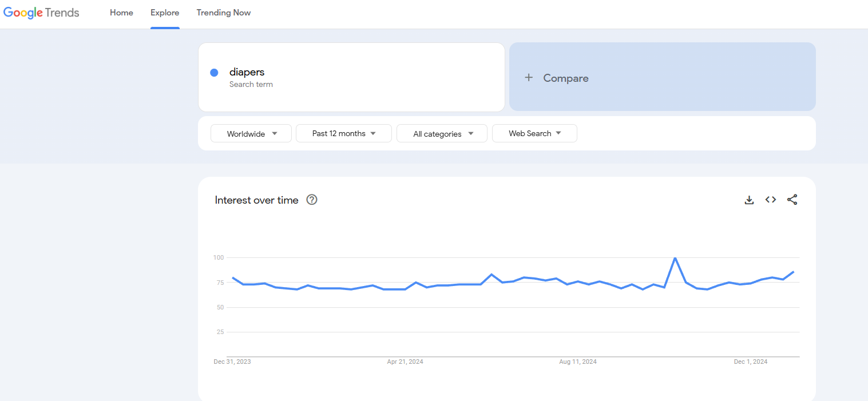Download the chart data as CSV
This screenshot has height=401, width=868.
749,200
